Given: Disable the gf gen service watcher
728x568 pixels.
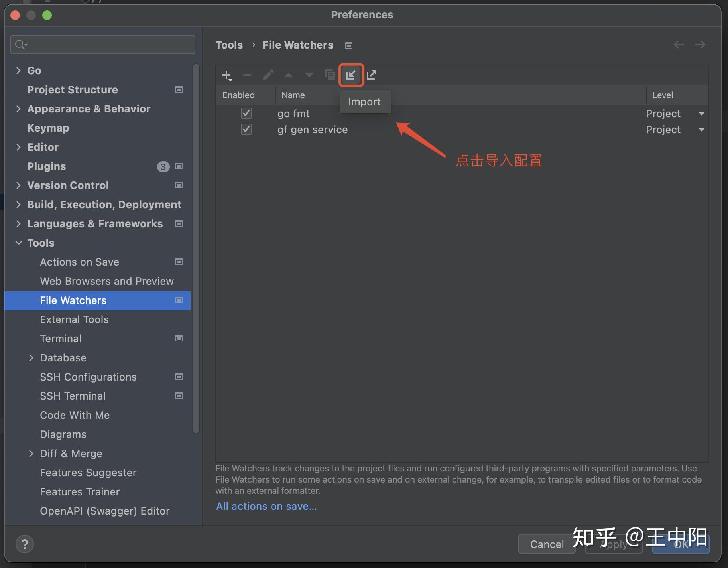Looking at the screenshot, I should point(246,129).
